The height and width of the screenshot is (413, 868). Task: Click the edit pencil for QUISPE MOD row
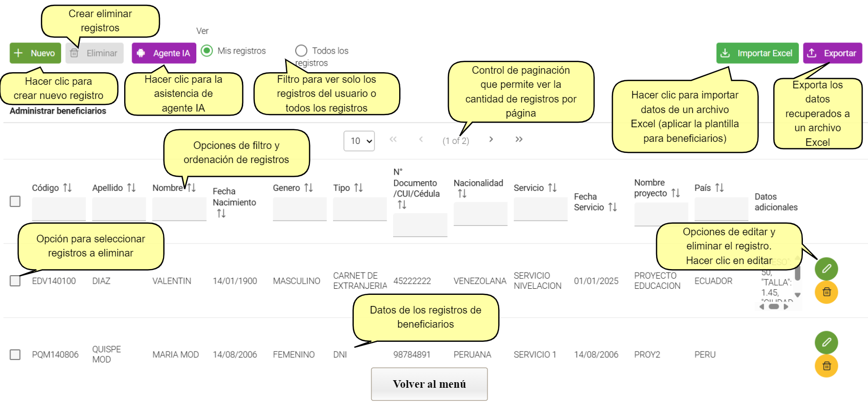click(x=826, y=342)
